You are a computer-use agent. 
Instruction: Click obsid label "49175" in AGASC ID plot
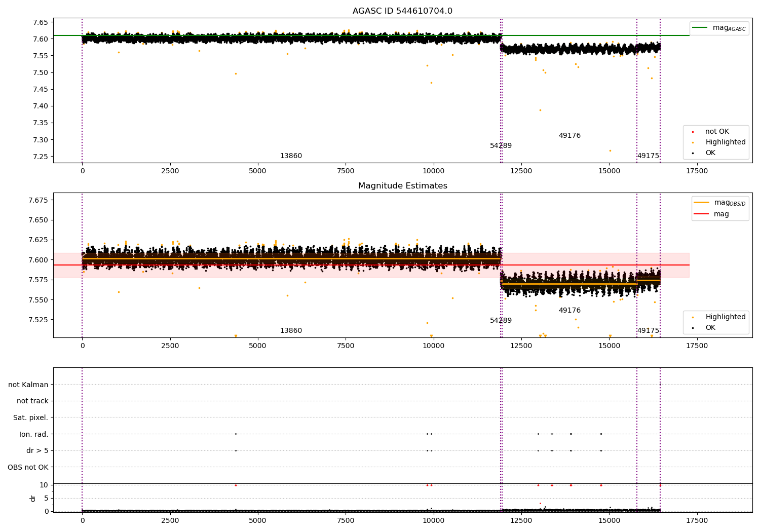coord(648,156)
